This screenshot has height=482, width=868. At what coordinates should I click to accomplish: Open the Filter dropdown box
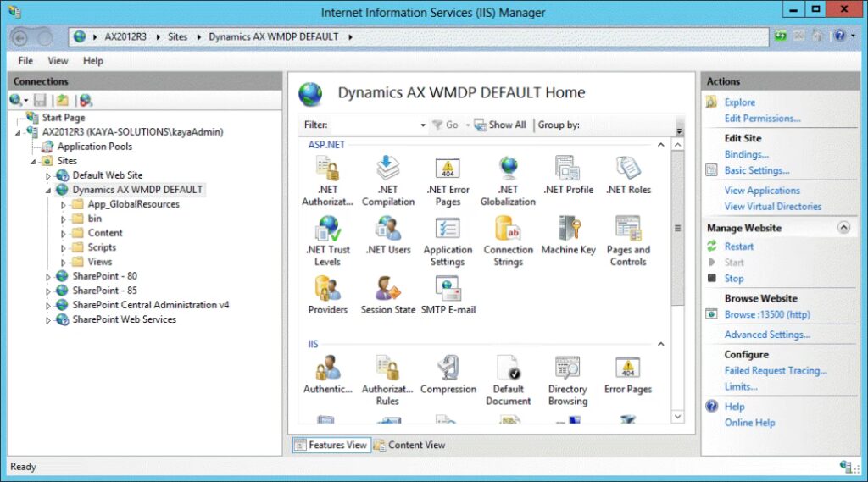[x=423, y=125]
